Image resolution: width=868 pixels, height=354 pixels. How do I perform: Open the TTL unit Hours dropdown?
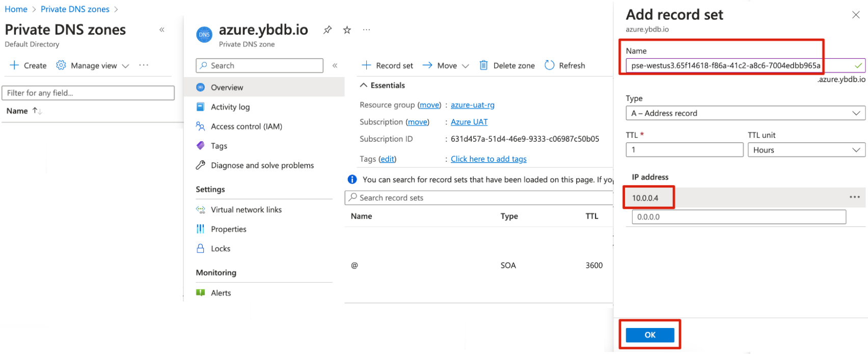(806, 149)
